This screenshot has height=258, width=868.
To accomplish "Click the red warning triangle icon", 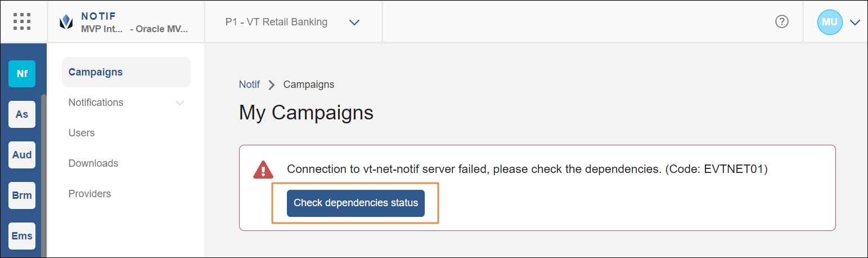I will (x=263, y=170).
